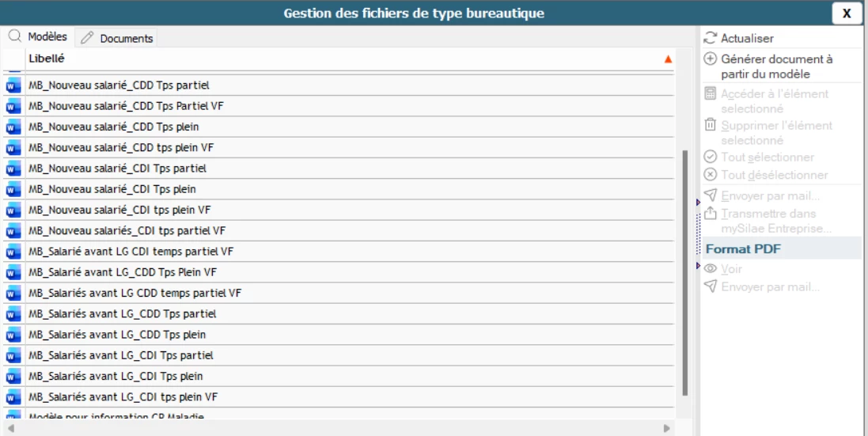The width and height of the screenshot is (868, 436).
Task: Click Envoyer par mail under Format PDF
Action: pos(770,286)
